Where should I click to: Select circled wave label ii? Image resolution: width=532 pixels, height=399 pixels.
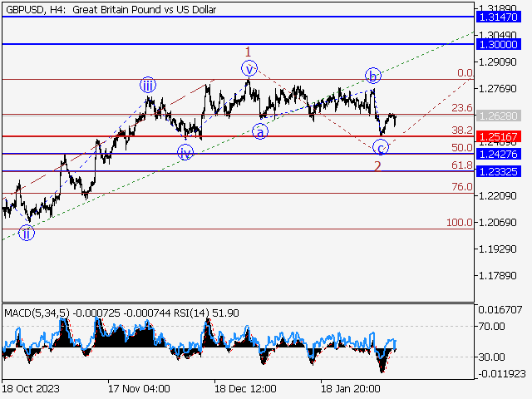[27, 233]
